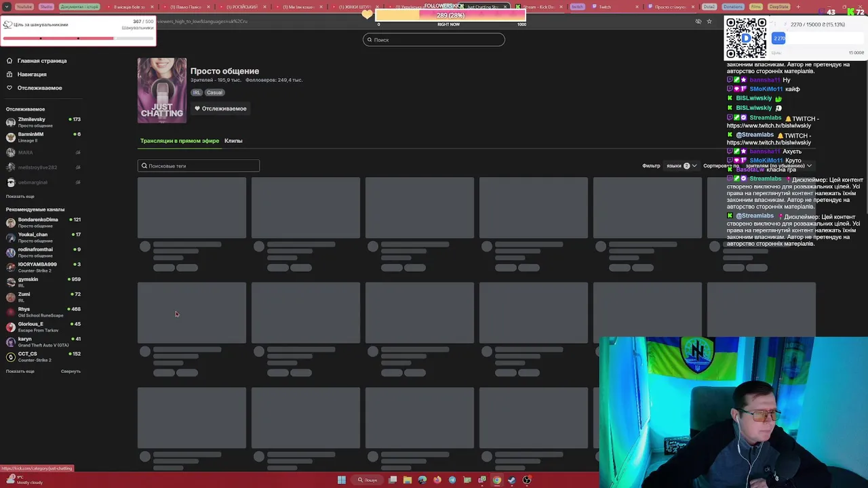Click the Just Chatting category cover image
The image size is (868, 488).
pyautogui.click(x=162, y=91)
